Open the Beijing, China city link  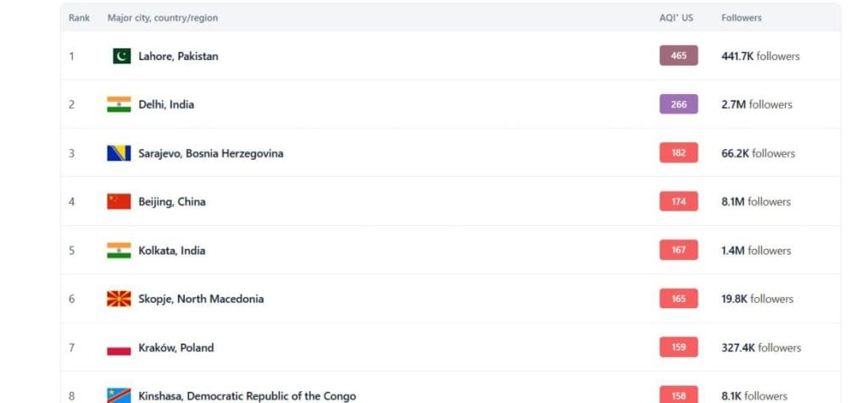(x=172, y=202)
